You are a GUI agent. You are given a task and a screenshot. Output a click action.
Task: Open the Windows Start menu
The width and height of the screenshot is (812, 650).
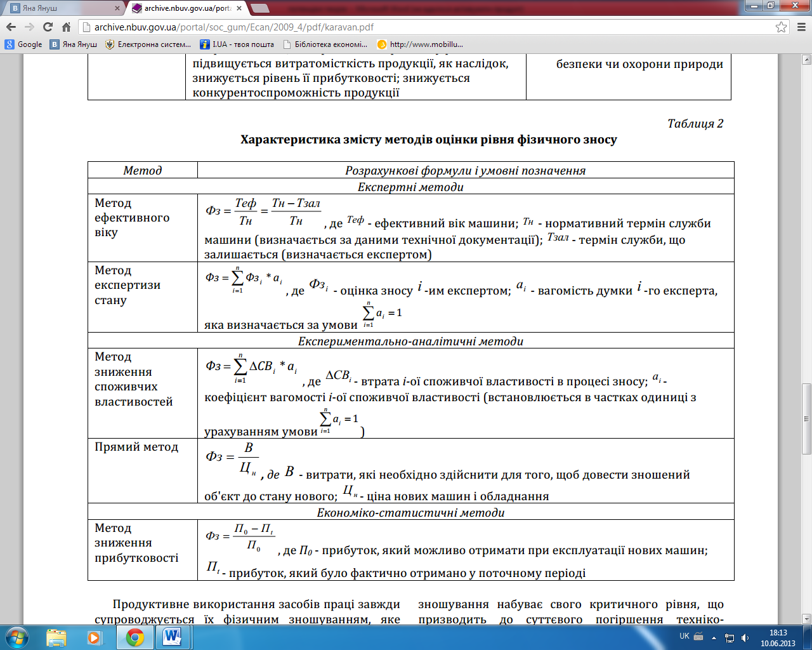pos(17,637)
